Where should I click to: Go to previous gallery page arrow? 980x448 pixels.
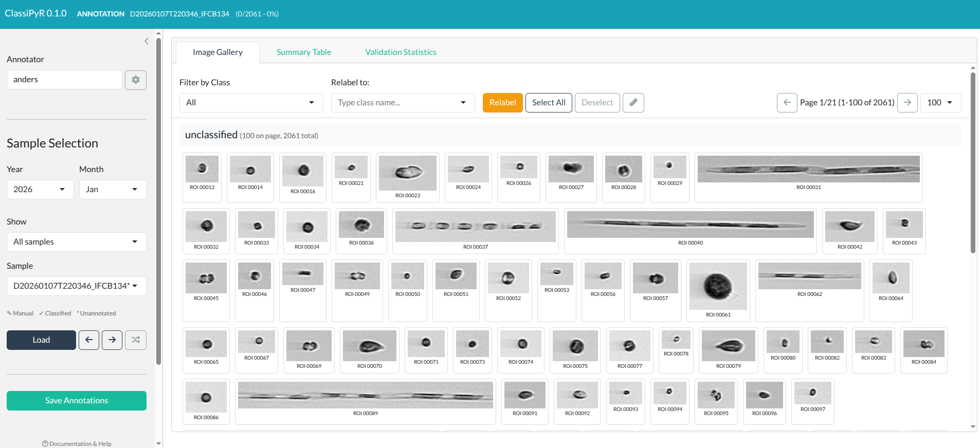(787, 103)
